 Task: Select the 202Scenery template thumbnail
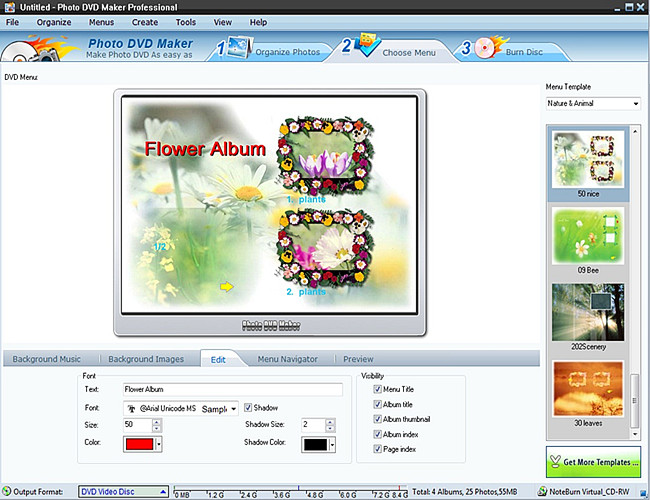coord(588,312)
